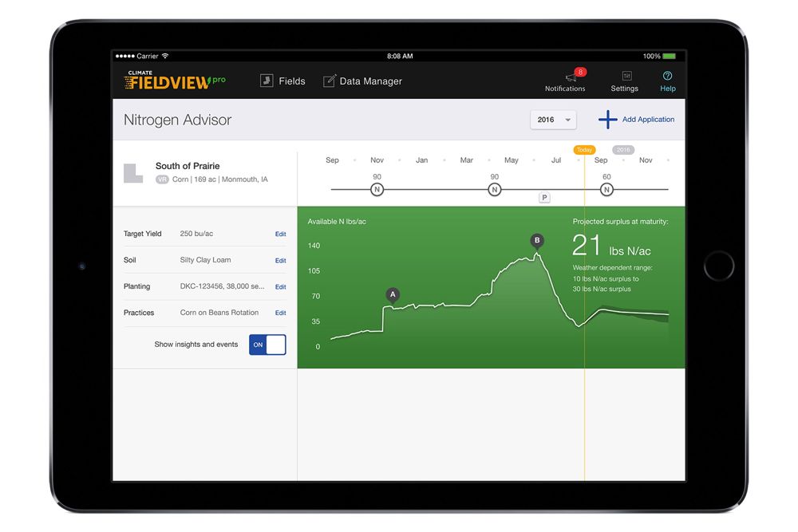Edit the Planting details
The image size is (798, 532).
[280, 287]
